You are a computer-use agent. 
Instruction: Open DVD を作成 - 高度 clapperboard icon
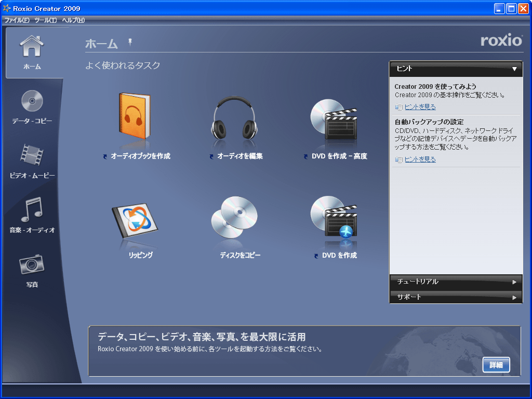click(x=334, y=119)
